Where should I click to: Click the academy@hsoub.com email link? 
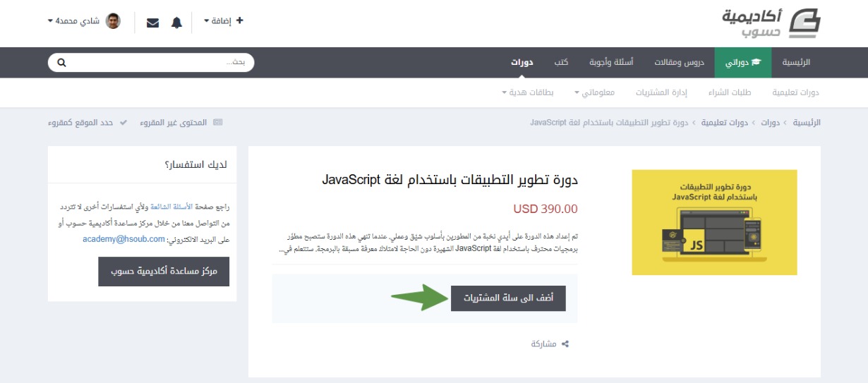click(123, 240)
